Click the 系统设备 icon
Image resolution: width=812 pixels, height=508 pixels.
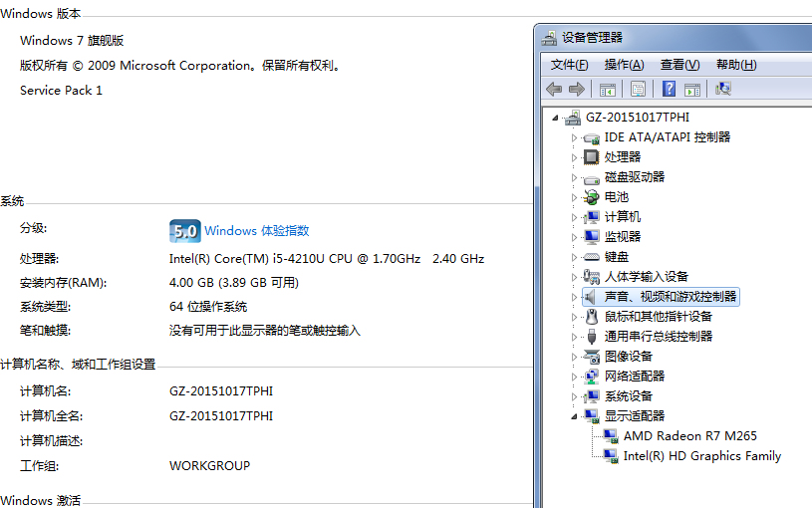click(591, 396)
